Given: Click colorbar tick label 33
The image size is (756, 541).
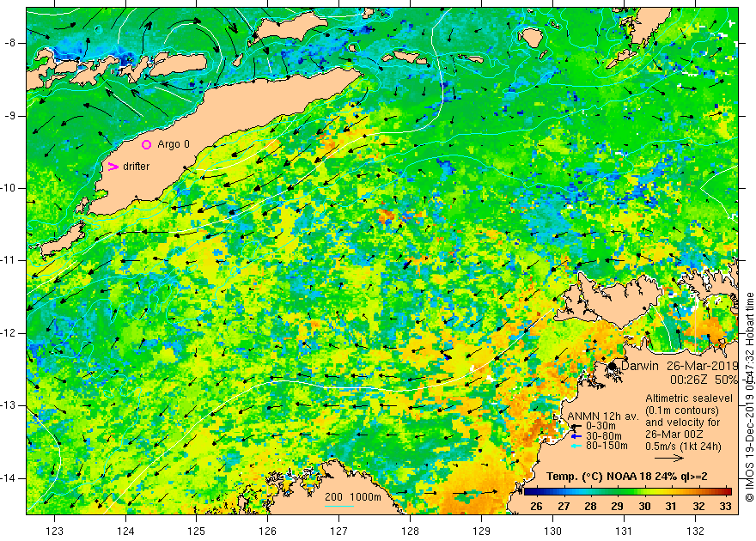Looking at the screenshot, I should click(x=726, y=507).
